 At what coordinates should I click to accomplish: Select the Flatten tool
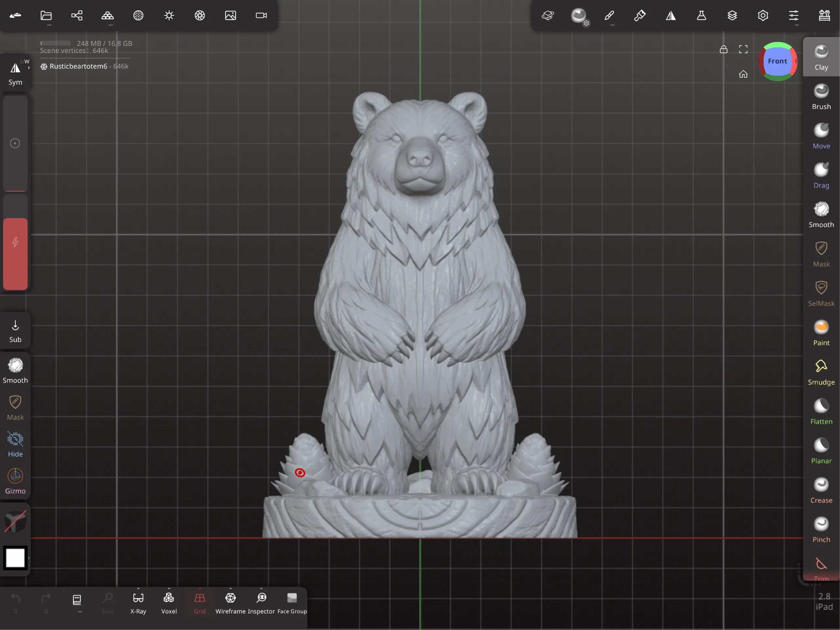coord(821,411)
